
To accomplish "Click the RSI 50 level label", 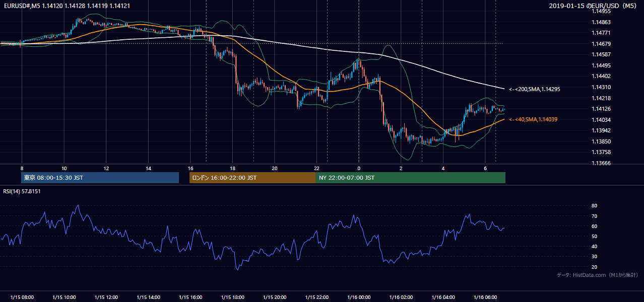I will (x=594, y=236).
